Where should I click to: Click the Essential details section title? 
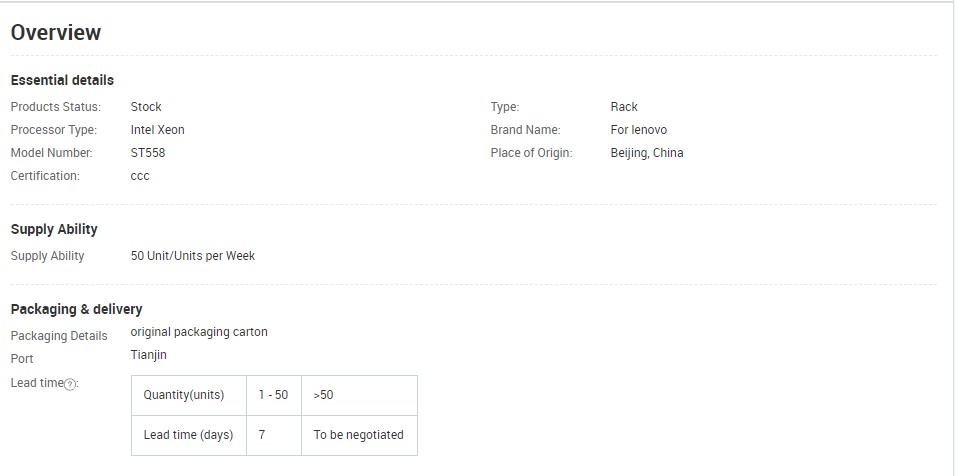62,80
